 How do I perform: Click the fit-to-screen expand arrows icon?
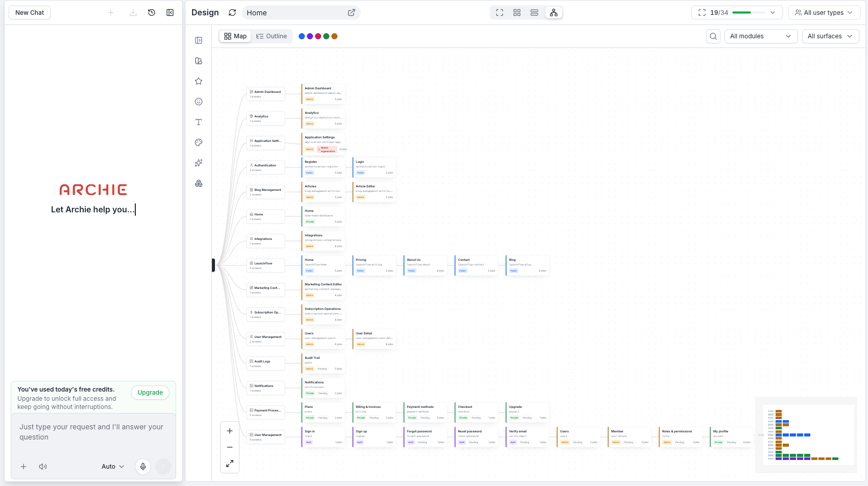230,464
